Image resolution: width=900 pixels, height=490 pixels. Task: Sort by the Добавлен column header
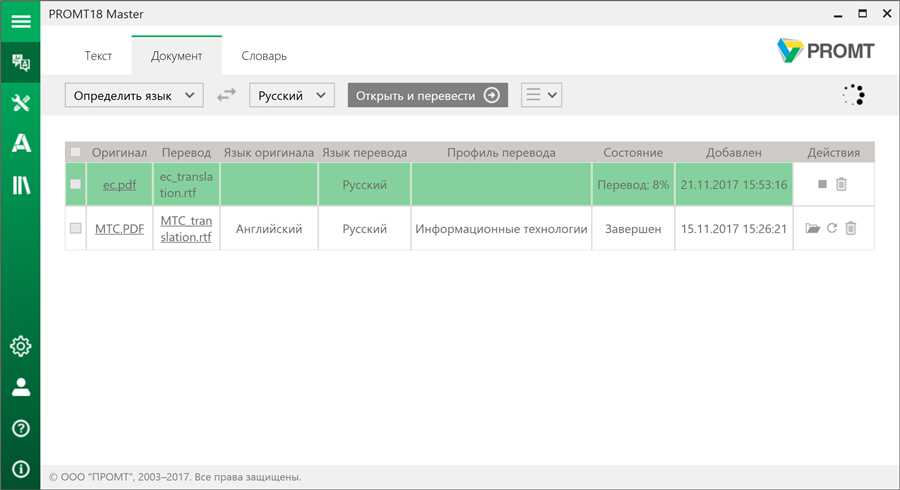734,153
